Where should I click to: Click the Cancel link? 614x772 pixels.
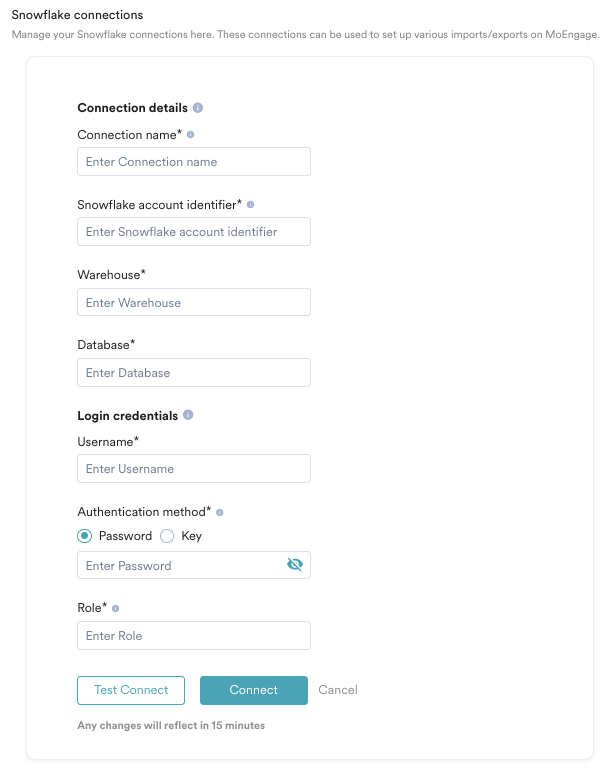coord(338,690)
